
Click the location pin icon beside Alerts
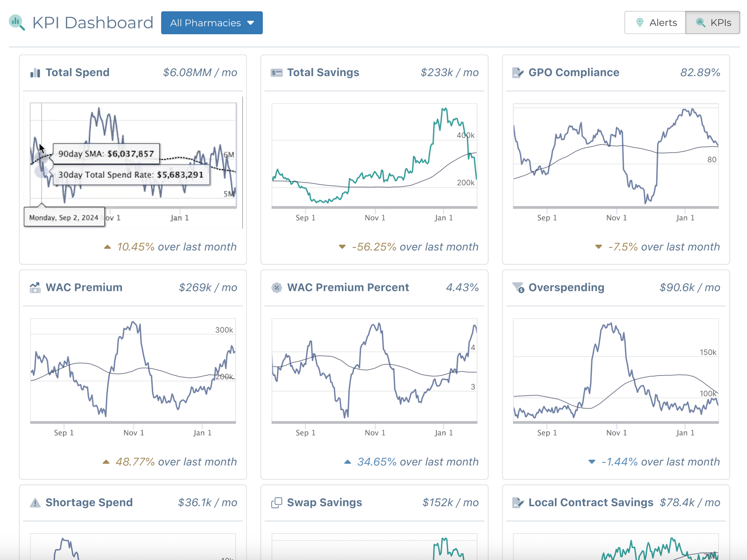pos(639,22)
